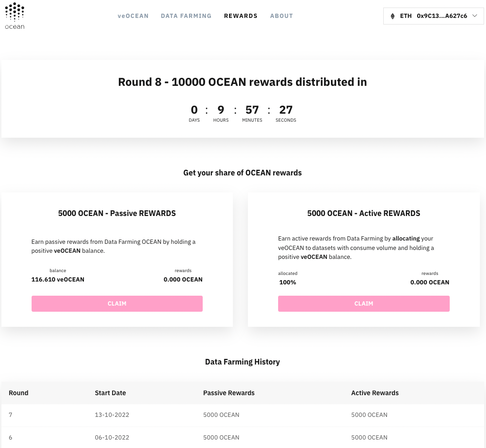486x448 pixels.
Task: Click the Active Rewards column header
Action: pos(375,393)
